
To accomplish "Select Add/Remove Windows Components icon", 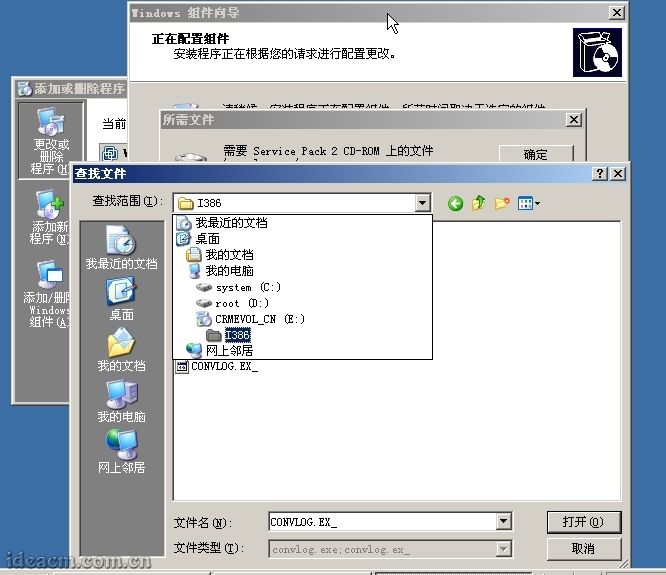I will (47, 294).
